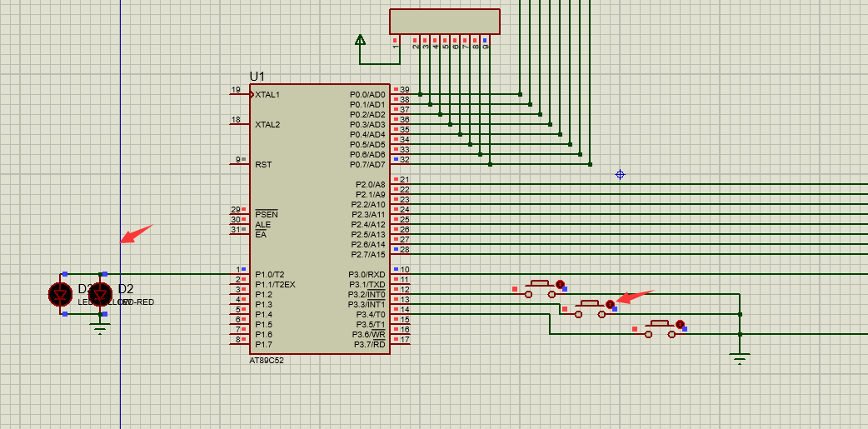This screenshot has height=429, width=868.
Task: Click the ground symbol beneath the LEDs
Action: click(100, 330)
